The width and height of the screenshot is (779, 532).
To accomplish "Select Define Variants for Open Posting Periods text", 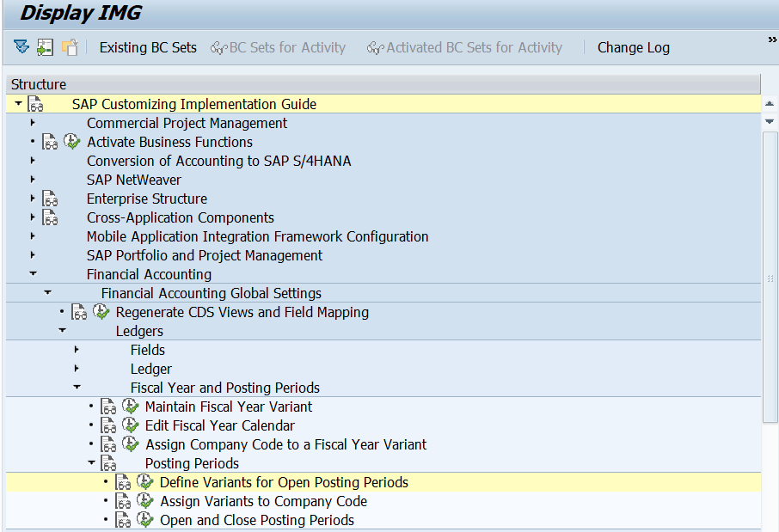I will tap(285, 482).
